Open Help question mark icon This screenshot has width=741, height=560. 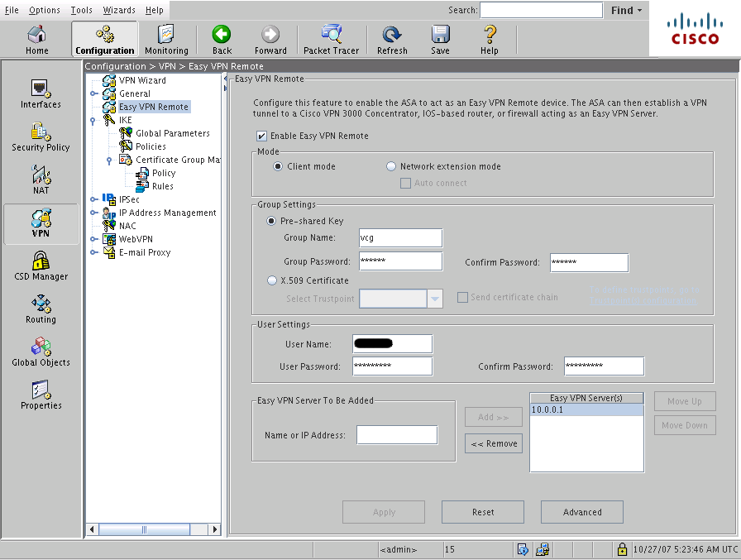click(x=490, y=35)
